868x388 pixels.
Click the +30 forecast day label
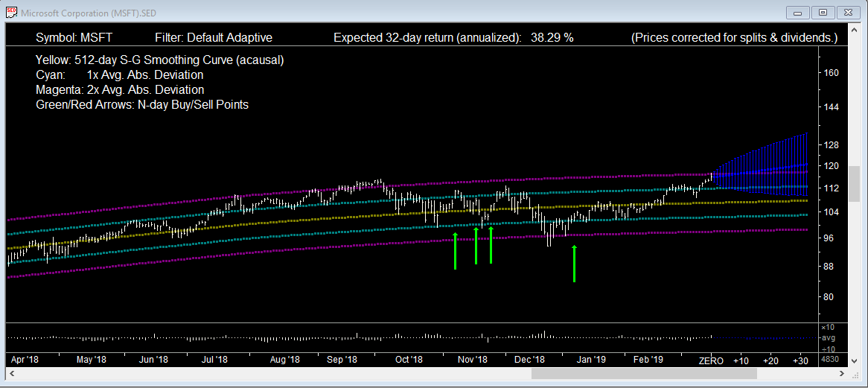tap(801, 361)
